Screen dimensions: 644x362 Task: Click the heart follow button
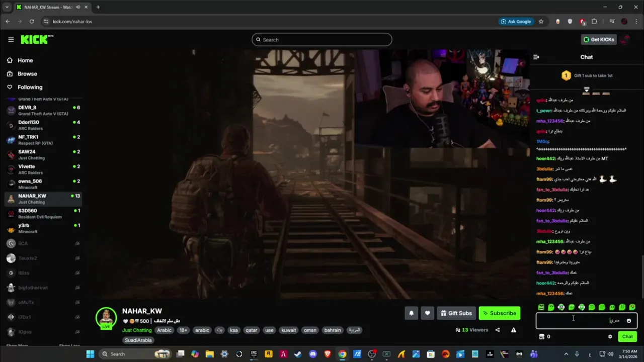(427, 313)
